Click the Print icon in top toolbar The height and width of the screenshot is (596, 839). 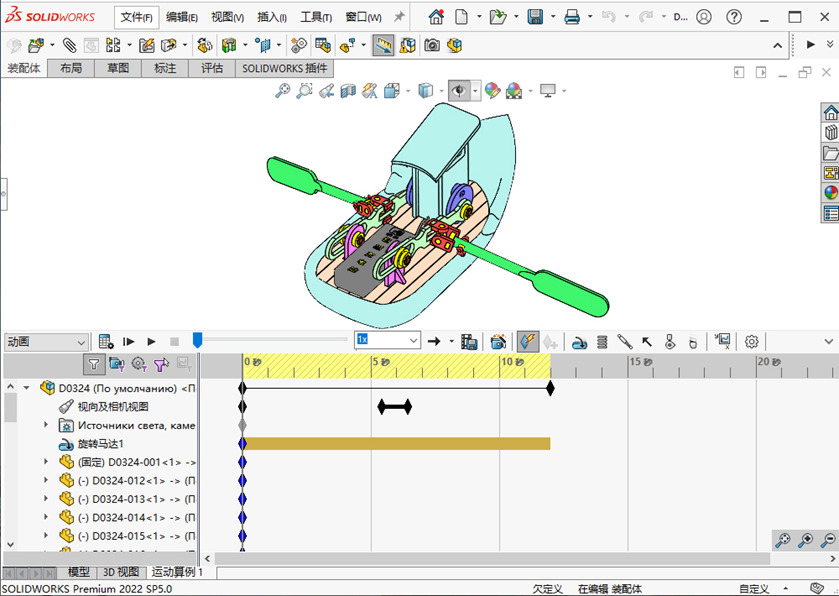[x=572, y=17]
